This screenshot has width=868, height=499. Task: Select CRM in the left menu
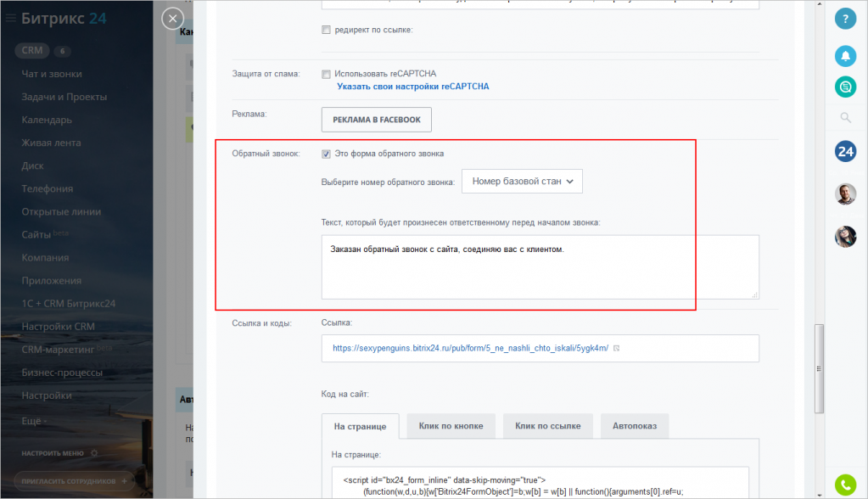(32, 50)
